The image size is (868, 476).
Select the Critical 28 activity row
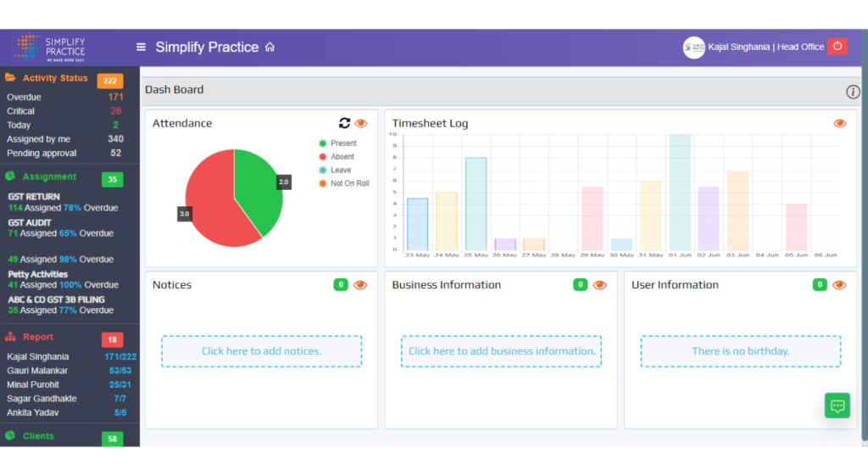pyautogui.click(x=64, y=111)
